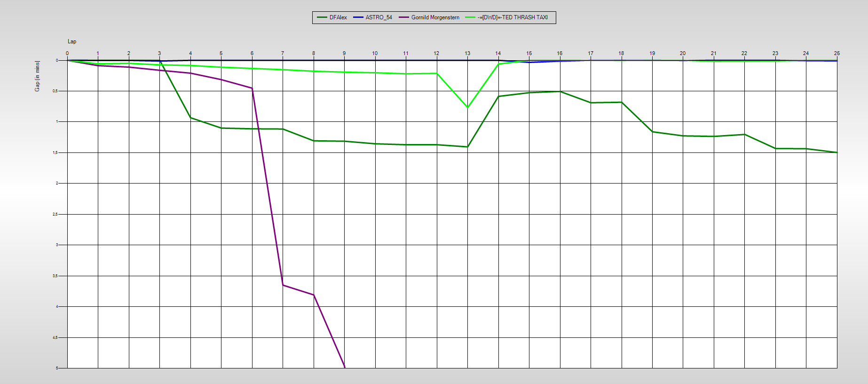The height and width of the screenshot is (384, 868).
Task: Click the purple line's point at lap 7
Action: pos(283,285)
